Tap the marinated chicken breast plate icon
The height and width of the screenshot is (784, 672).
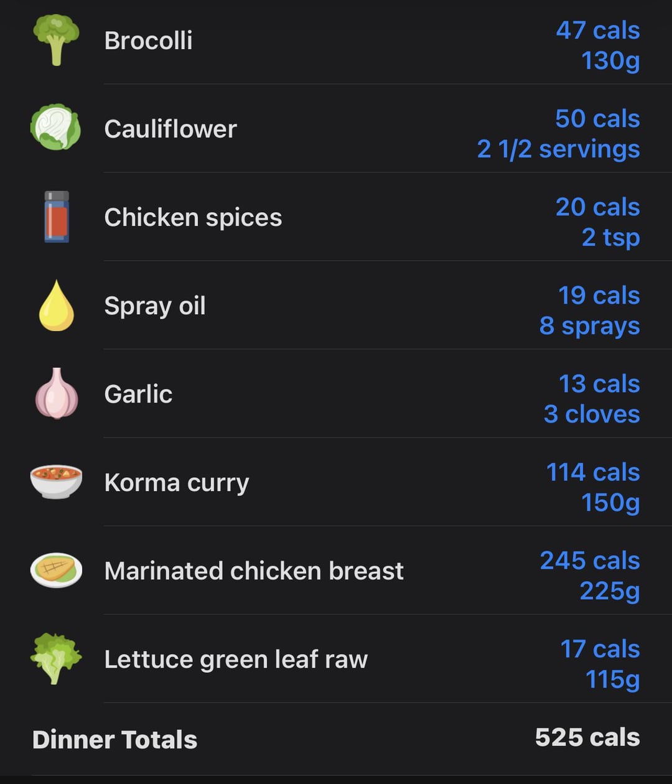pos(56,570)
